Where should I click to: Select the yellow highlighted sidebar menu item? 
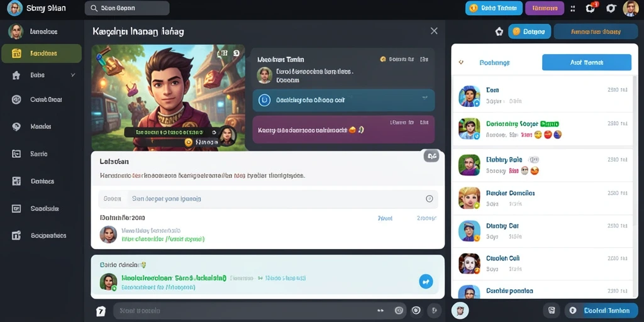point(42,53)
